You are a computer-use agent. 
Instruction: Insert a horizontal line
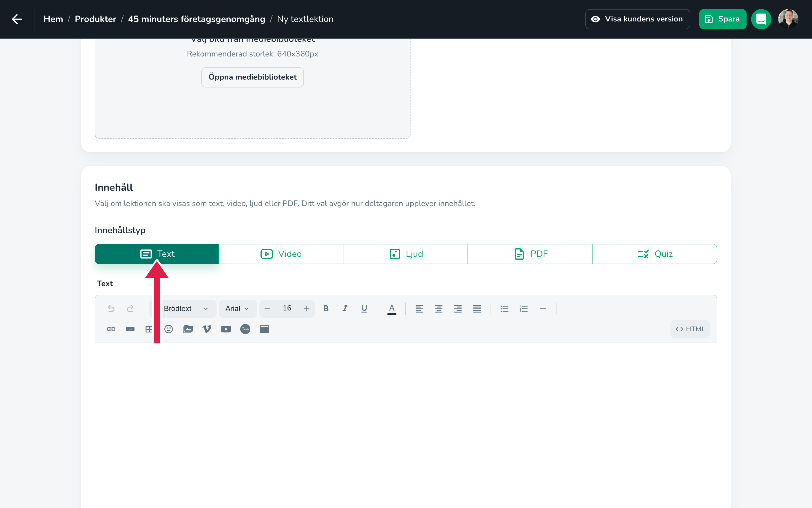[543, 308]
